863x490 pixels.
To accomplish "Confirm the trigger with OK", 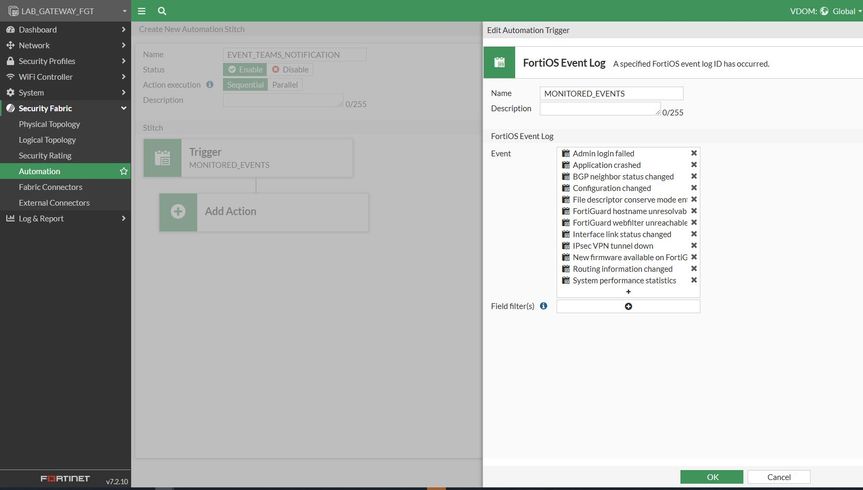I will 712,477.
